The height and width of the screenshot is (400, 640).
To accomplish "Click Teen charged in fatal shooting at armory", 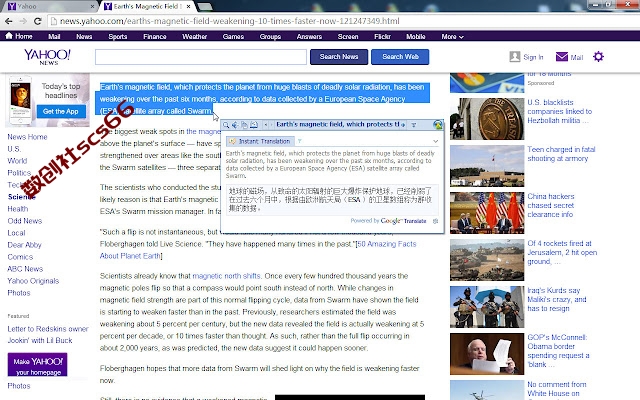I will (x=561, y=154).
